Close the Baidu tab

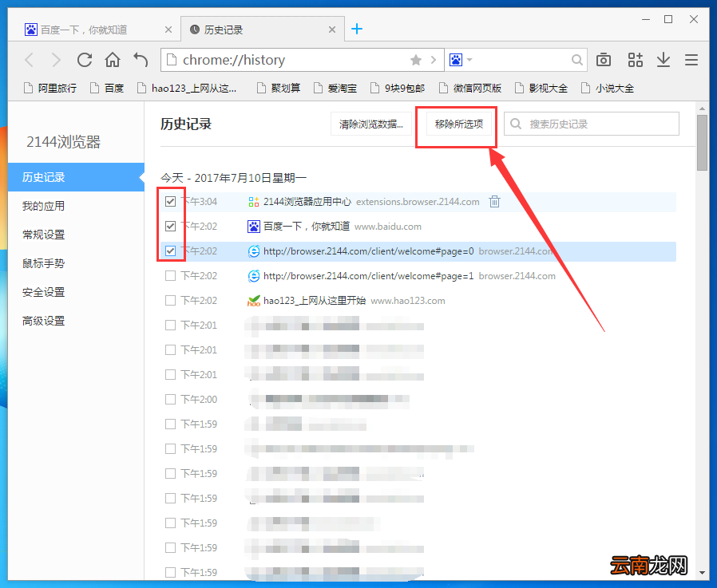point(168,30)
